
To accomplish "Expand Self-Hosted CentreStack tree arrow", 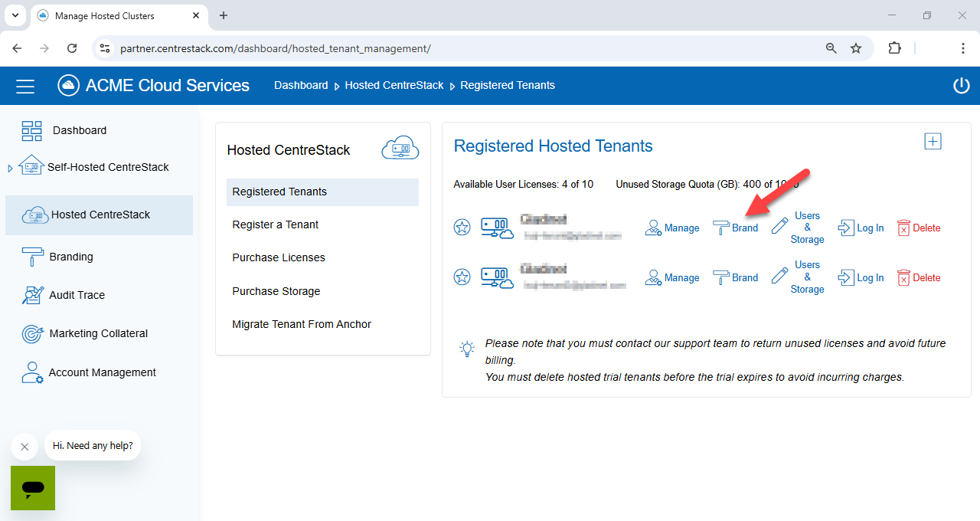I will pyautogui.click(x=10, y=168).
